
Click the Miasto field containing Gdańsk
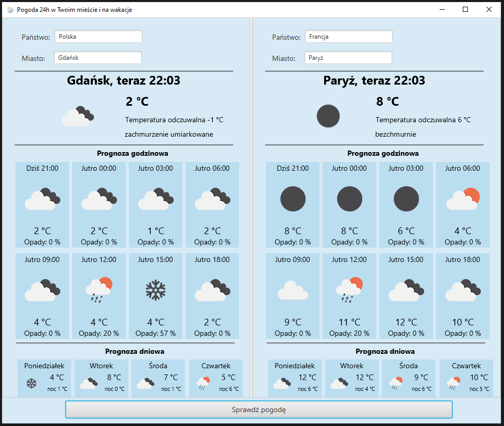(x=97, y=58)
